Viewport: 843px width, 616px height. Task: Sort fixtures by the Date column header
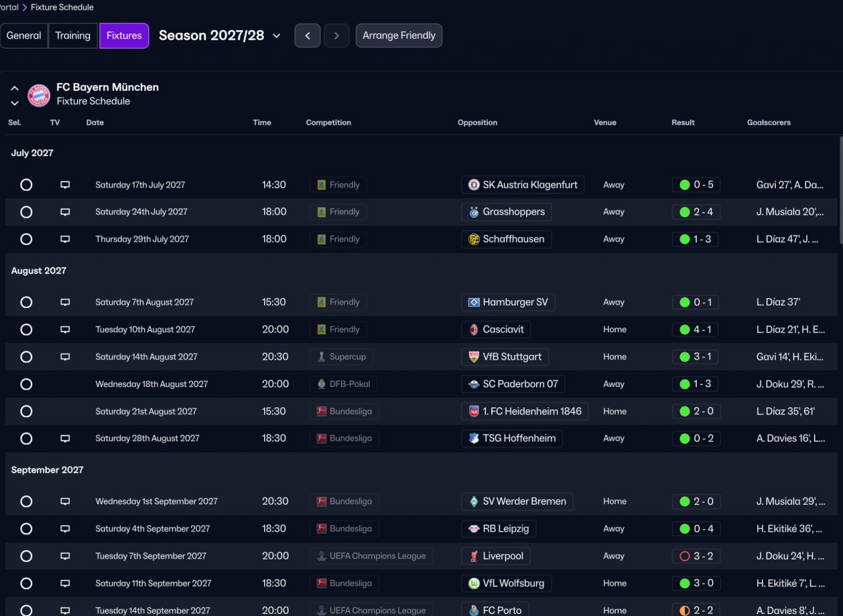click(x=95, y=122)
